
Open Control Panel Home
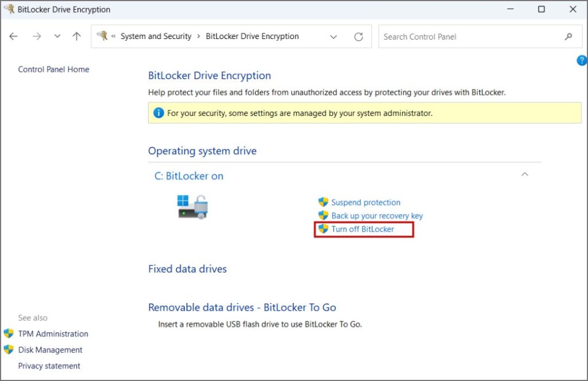(x=53, y=69)
